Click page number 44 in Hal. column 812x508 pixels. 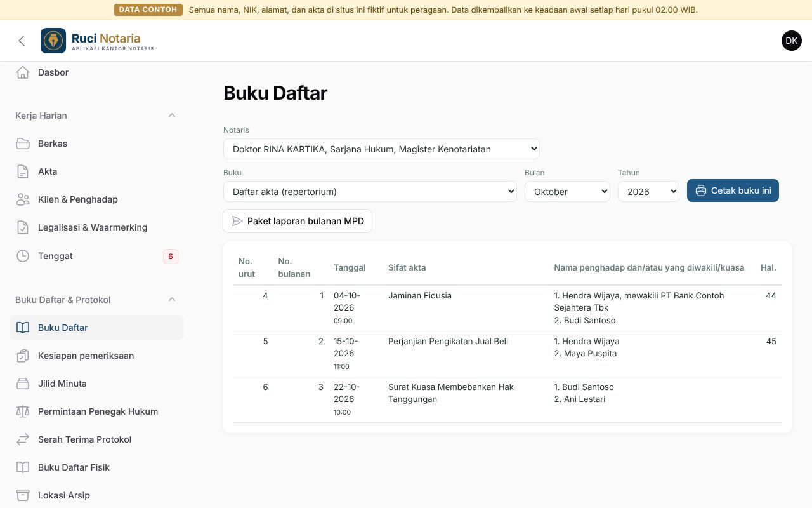point(771,295)
